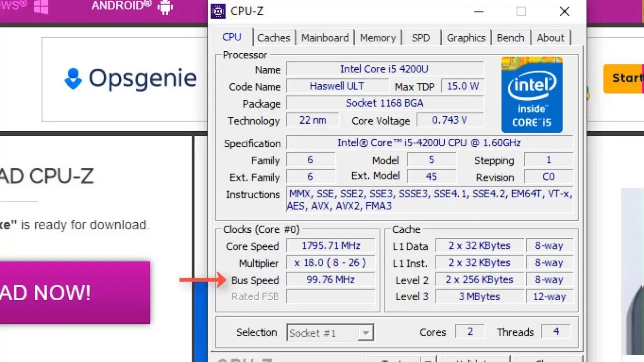This screenshot has width=644, height=362.
Task: Click the Technology value 22 nm
Action: coord(312,120)
